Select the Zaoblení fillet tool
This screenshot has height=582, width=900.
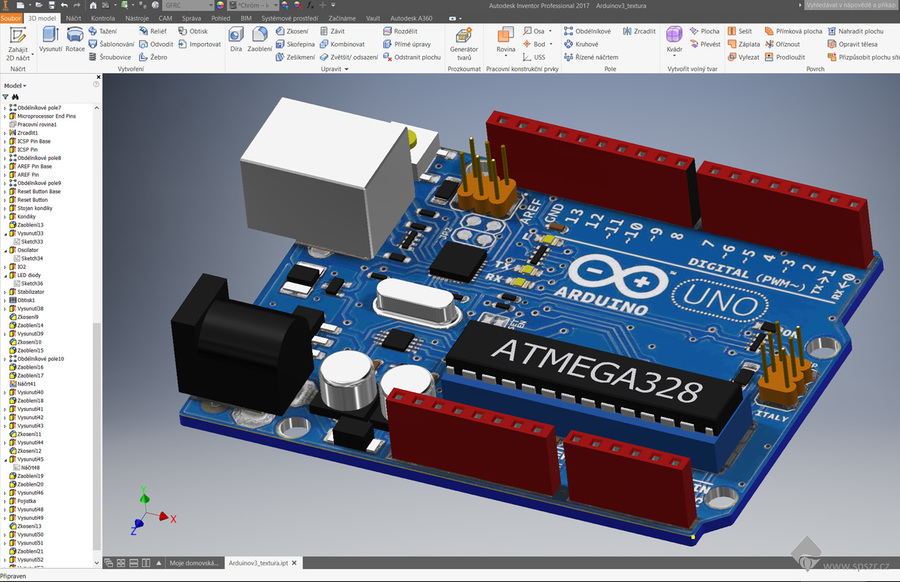point(259,40)
